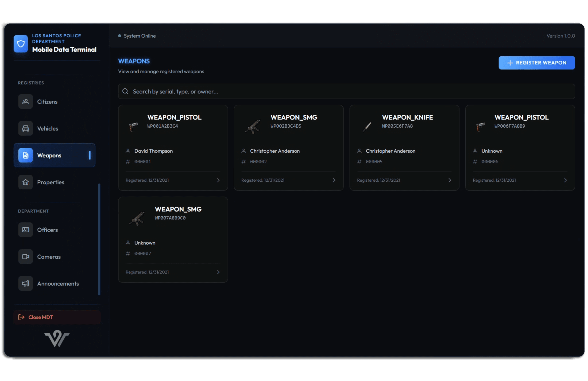Click the Weapons document icon in sidebar

(25, 155)
